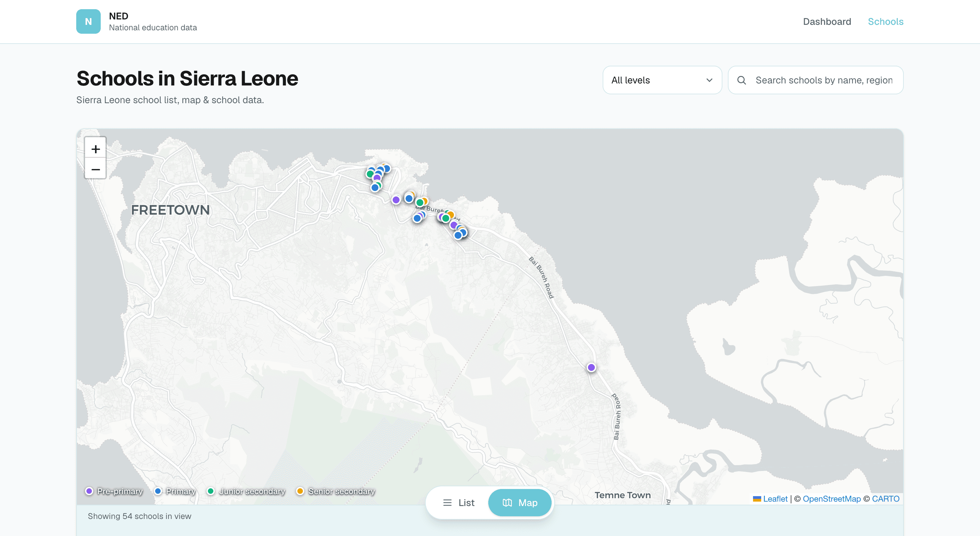The image size is (980, 536).
Task: Click 'National education data' subtitle
Action: pos(153,27)
